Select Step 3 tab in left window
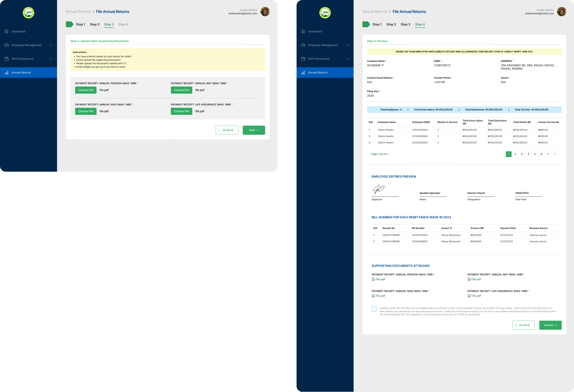Screen dimensions: 574x392 [109, 25]
